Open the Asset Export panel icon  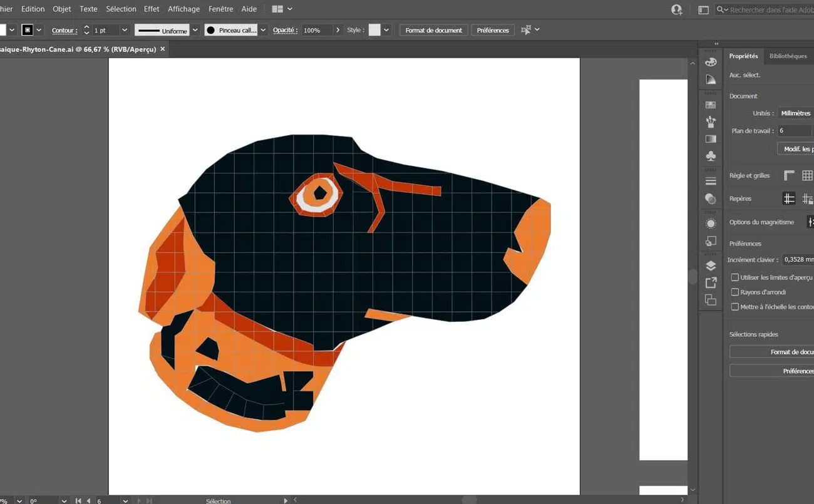711,283
